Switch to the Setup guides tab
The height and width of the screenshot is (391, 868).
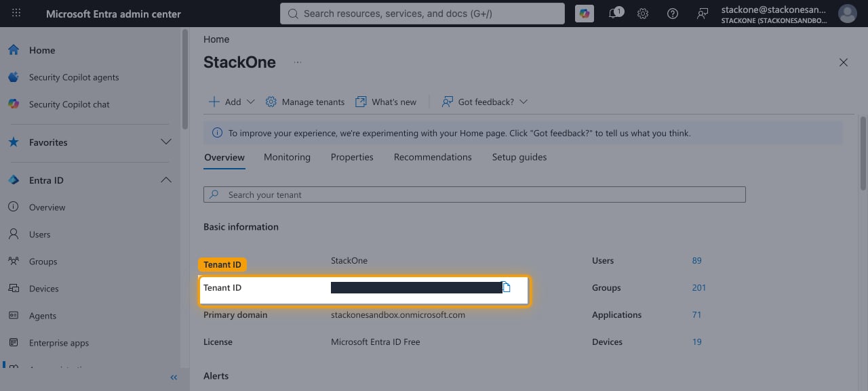[519, 157]
